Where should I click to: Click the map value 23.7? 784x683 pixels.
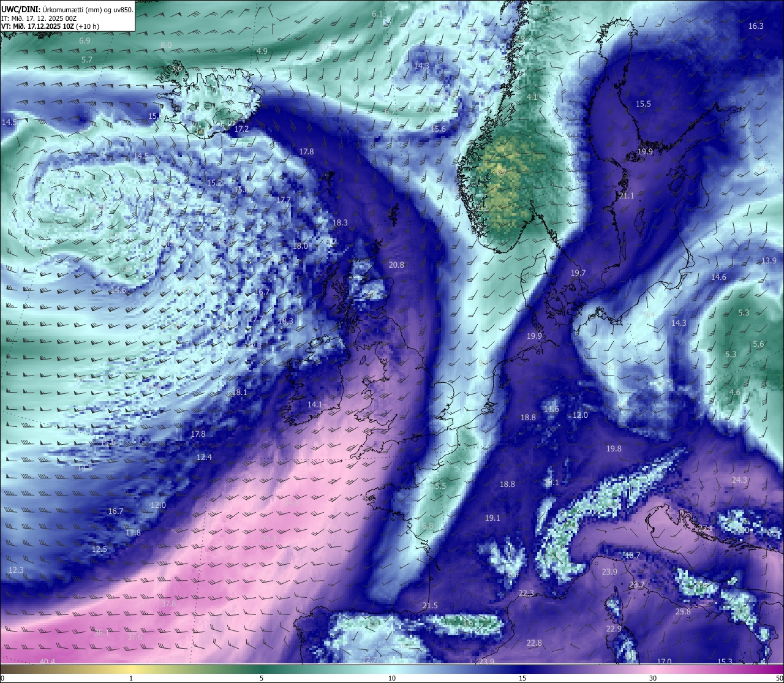[637, 585]
